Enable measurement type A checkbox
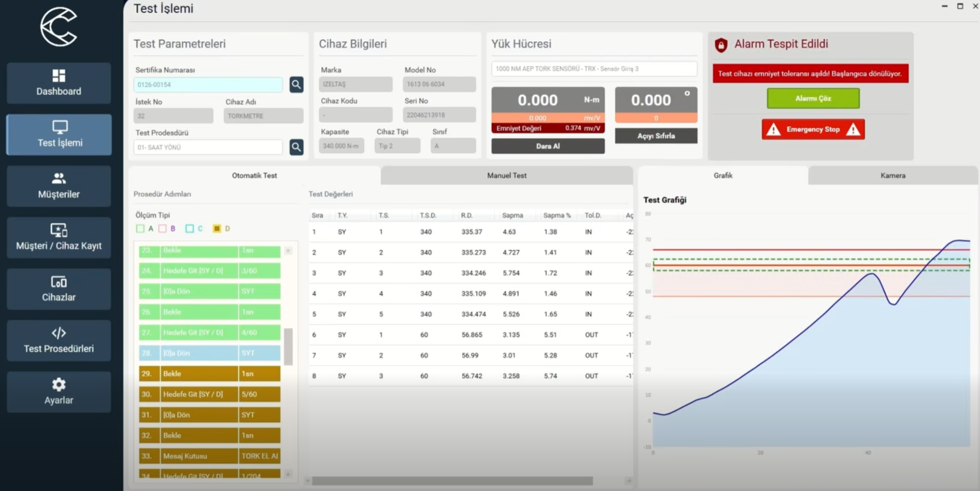Image resolution: width=980 pixels, height=491 pixels. coord(140,228)
